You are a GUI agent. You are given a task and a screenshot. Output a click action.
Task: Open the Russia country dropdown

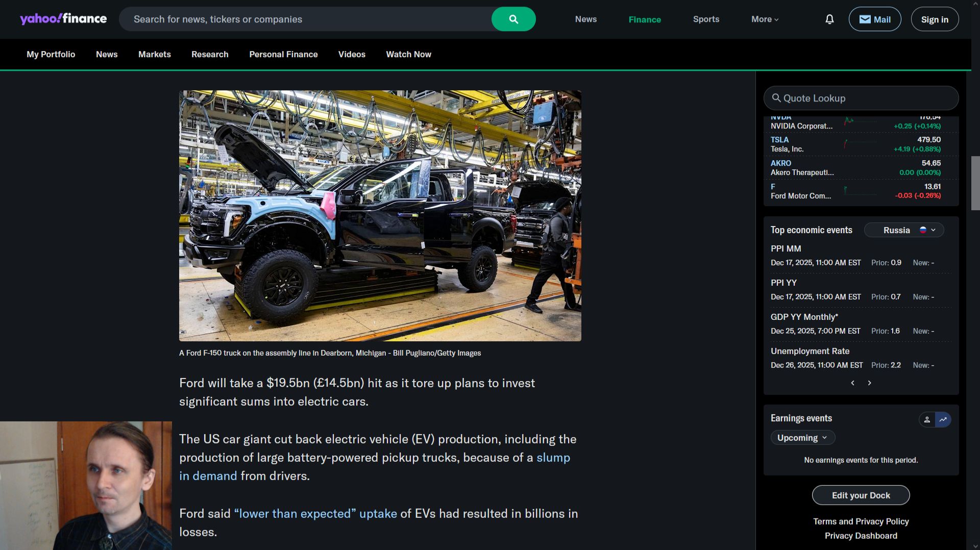coord(904,230)
